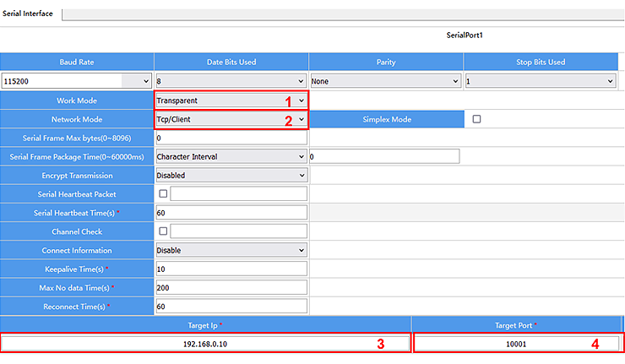Screen dimensions: 625x364
Task: Click the Date Bits Used column header
Action: tap(231, 62)
